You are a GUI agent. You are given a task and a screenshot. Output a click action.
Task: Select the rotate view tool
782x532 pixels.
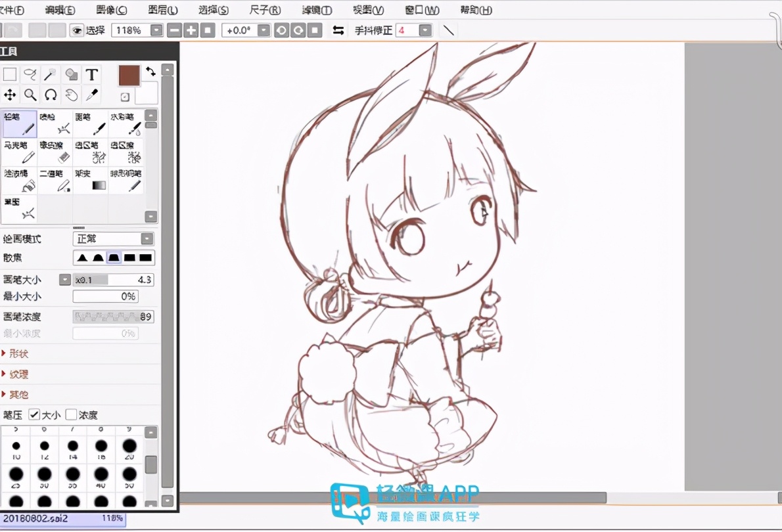[51, 95]
